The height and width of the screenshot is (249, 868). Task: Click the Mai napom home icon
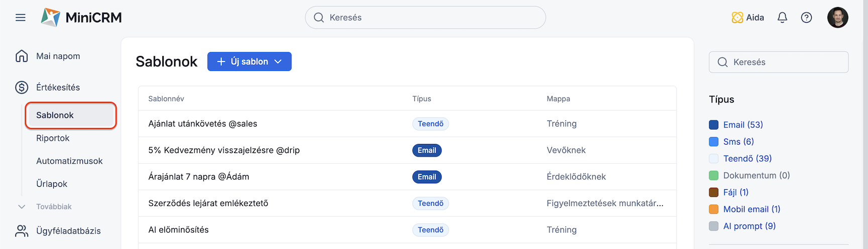click(22, 56)
